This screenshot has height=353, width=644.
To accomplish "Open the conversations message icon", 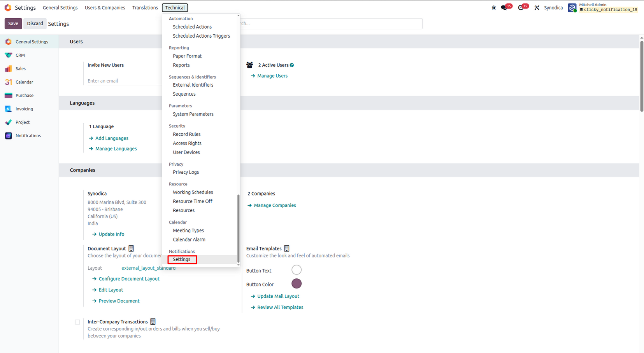I will [x=504, y=8].
